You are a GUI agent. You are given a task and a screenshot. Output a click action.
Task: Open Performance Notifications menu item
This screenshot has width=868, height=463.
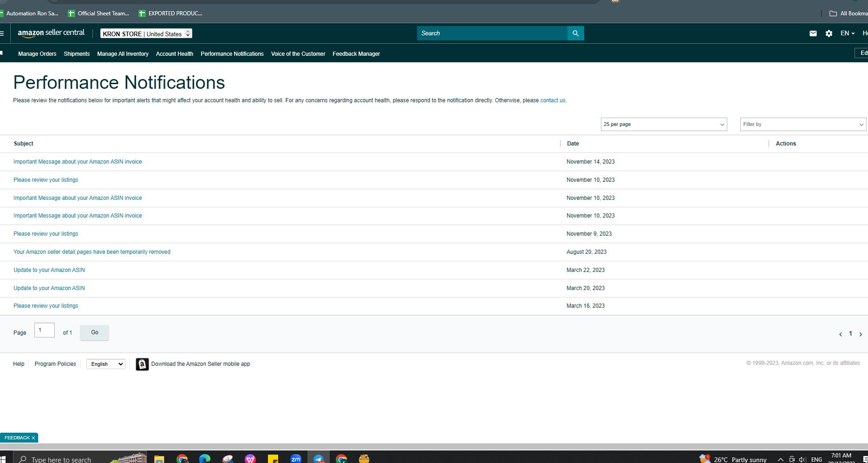(232, 54)
